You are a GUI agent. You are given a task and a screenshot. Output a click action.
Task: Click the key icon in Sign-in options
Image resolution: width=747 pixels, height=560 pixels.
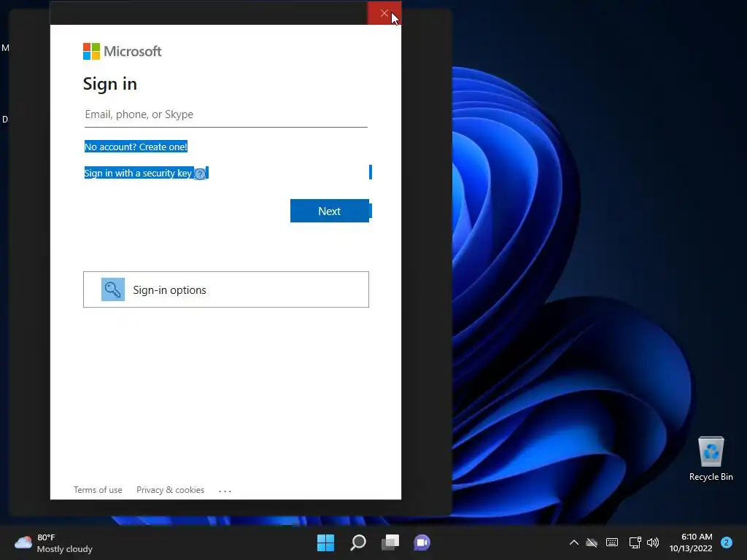pyautogui.click(x=113, y=289)
